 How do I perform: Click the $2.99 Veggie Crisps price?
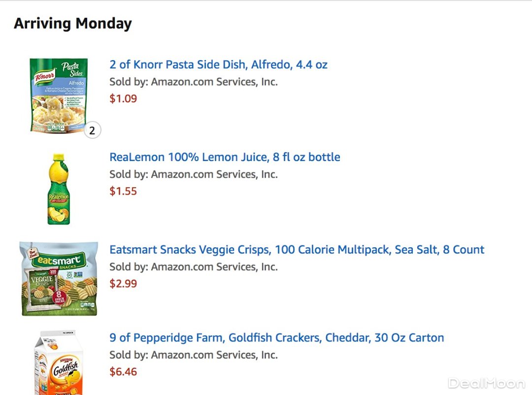tap(123, 284)
